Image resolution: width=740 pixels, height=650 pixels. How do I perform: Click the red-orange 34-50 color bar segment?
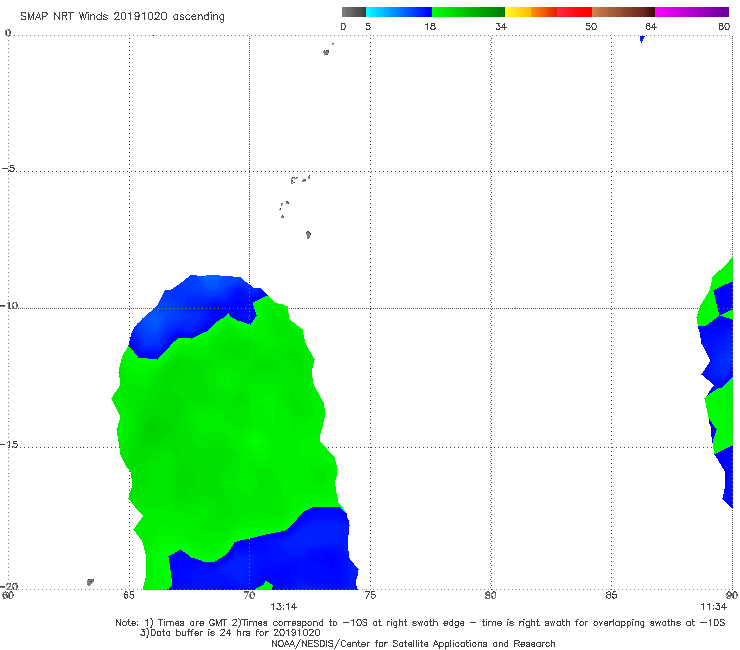(548, 12)
